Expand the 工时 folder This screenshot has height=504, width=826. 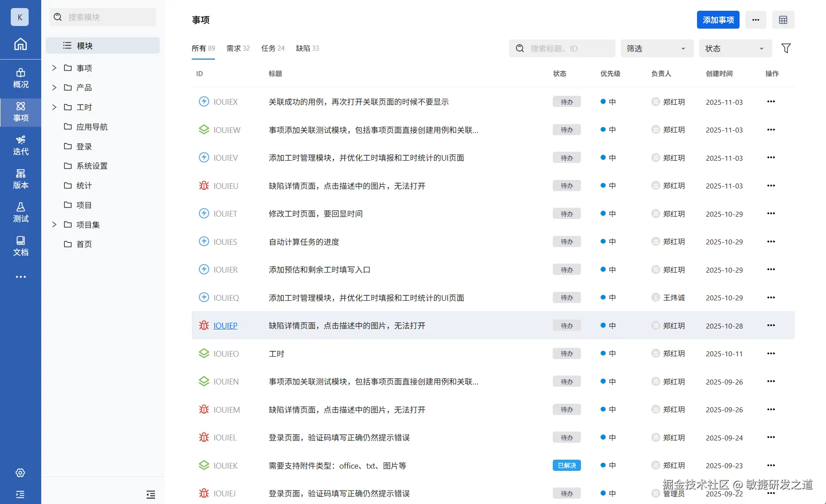pyautogui.click(x=54, y=107)
